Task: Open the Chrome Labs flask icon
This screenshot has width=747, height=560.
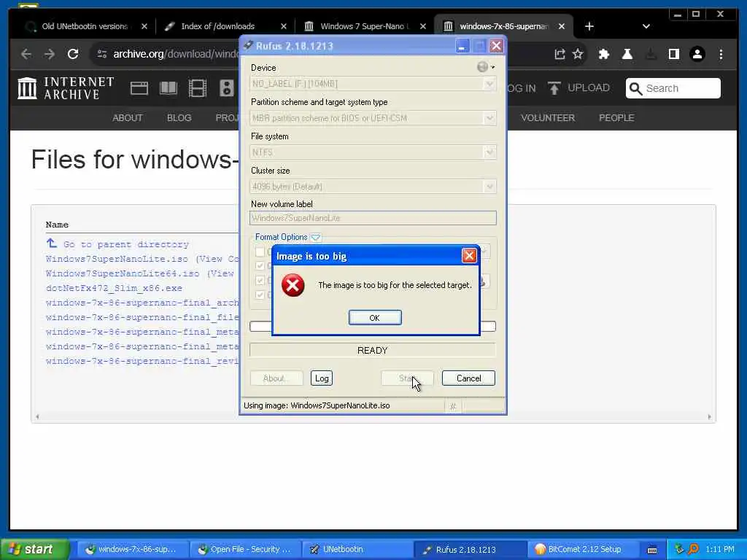Action: click(x=627, y=54)
